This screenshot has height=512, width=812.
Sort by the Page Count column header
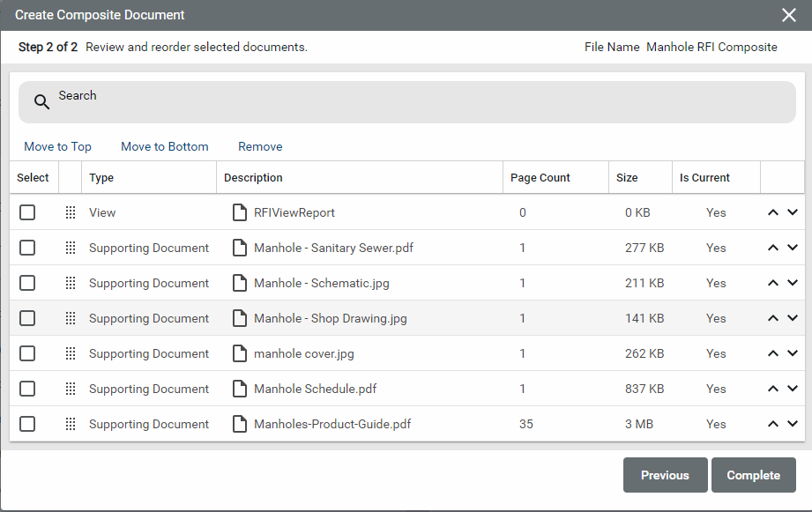coord(540,177)
